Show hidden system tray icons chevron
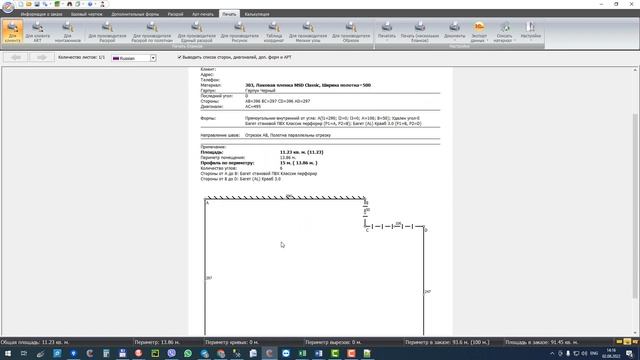640x360 pixels. 552,353
